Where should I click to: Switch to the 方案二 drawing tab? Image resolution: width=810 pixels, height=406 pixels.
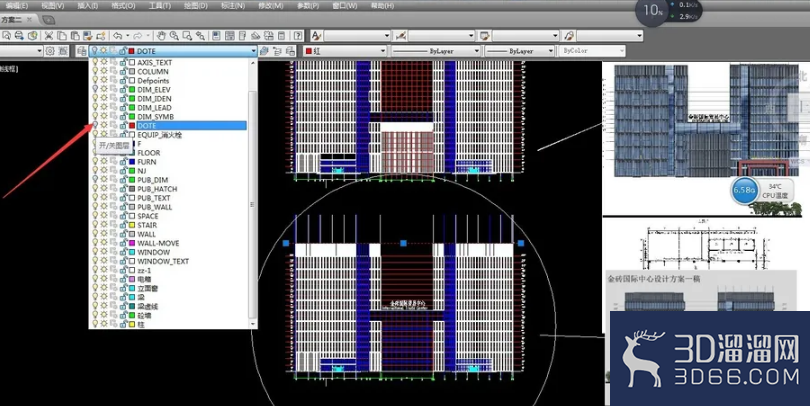[x=11, y=20]
